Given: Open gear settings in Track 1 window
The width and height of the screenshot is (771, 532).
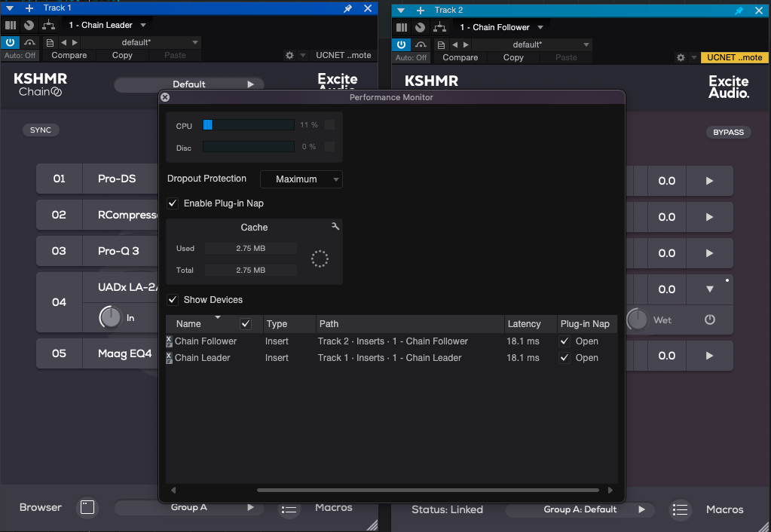Looking at the screenshot, I should pos(289,56).
